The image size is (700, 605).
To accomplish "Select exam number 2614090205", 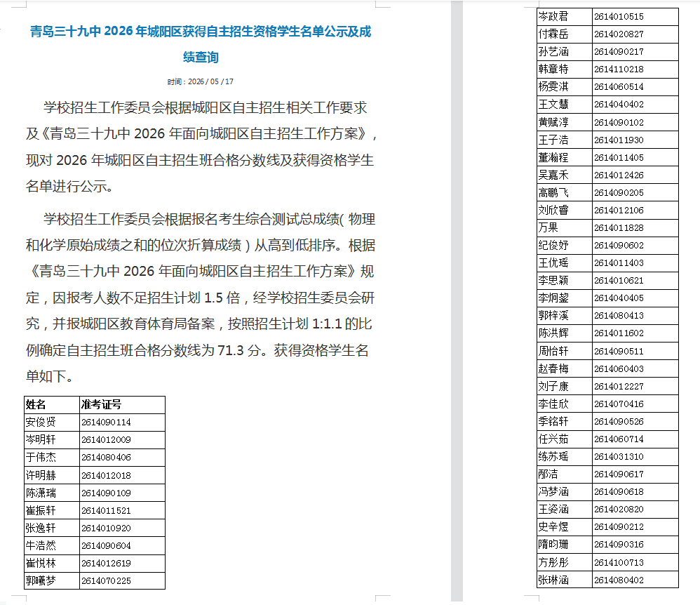I will tap(619, 192).
